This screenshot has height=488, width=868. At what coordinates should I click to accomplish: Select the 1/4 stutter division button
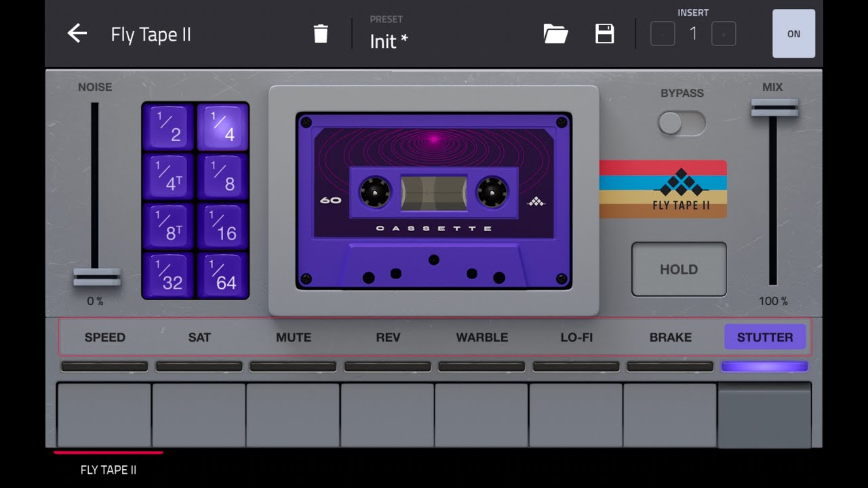(x=222, y=127)
